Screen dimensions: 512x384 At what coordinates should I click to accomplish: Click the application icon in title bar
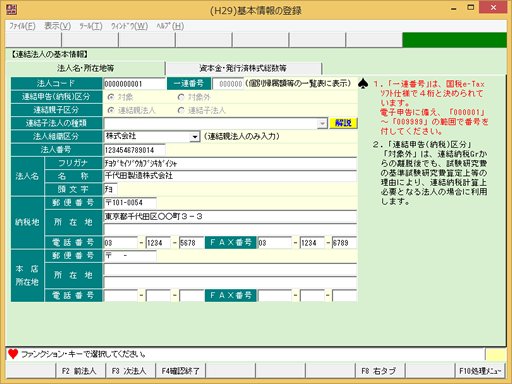(x=12, y=9)
